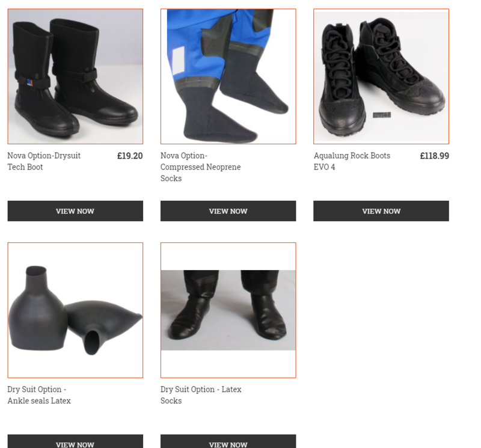Click the small label tag between the rock boots
The height and width of the screenshot is (448, 481).
click(x=382, y=115)
